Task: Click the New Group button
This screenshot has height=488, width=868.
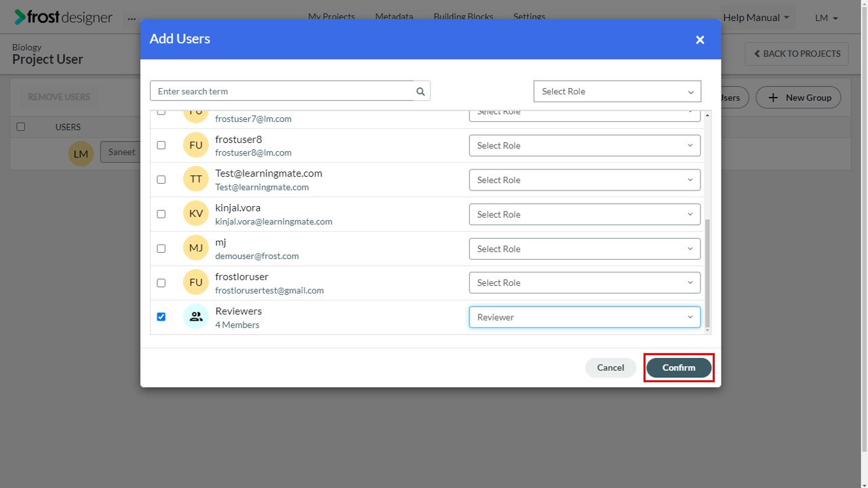Action: point(798,98)
